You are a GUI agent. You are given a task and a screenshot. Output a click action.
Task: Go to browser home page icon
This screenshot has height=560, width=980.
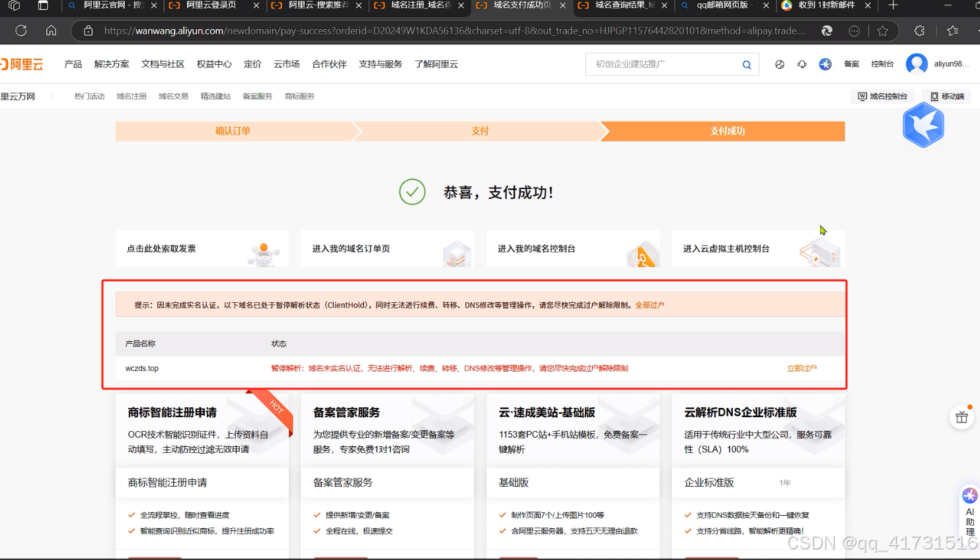click(x=51, y=30)
